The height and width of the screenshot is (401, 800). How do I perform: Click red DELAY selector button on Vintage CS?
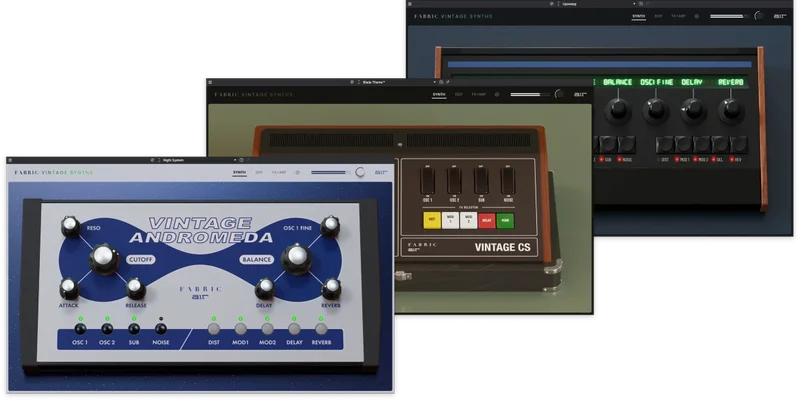(x=487, y=220)
